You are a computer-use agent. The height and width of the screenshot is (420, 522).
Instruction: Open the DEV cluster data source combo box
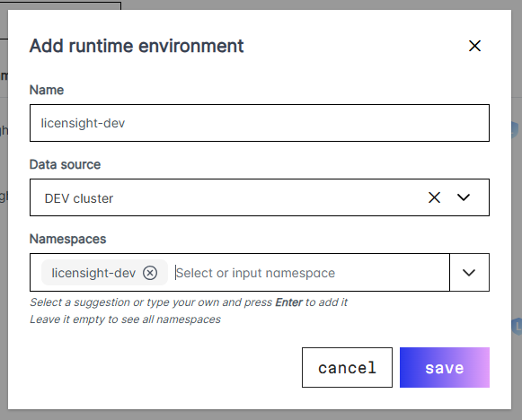260,197
